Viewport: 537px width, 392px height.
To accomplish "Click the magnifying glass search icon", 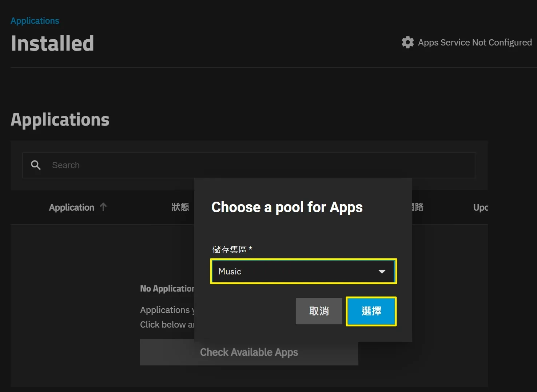I will tap(36, 165).
